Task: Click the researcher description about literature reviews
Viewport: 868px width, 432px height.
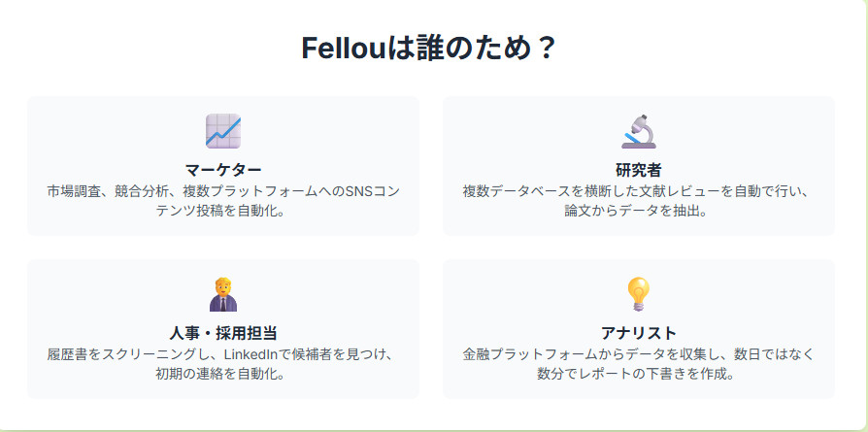Action: [x=639, y=191]
